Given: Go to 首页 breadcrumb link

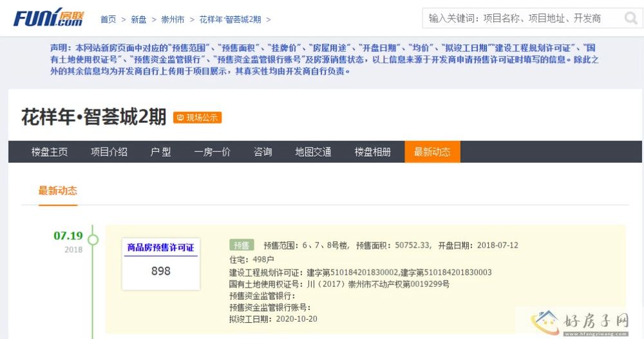Looking at the screenshot, I should 108,20.
